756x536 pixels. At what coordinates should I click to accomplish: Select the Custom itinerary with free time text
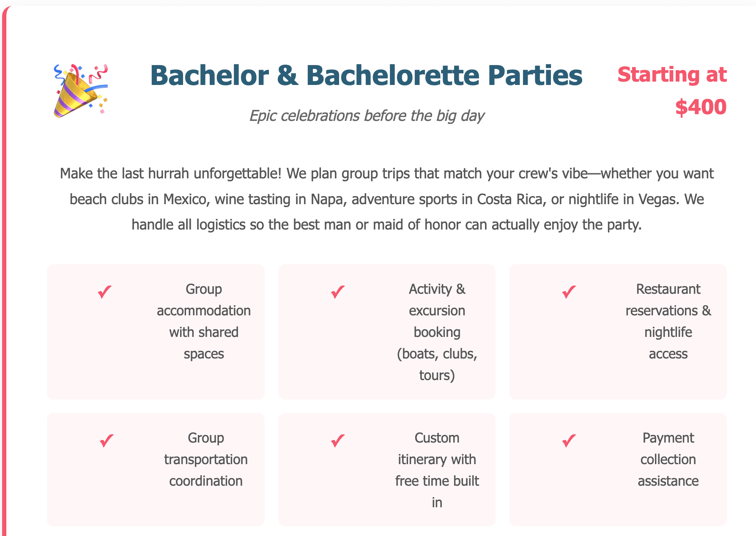coord(437,470)
